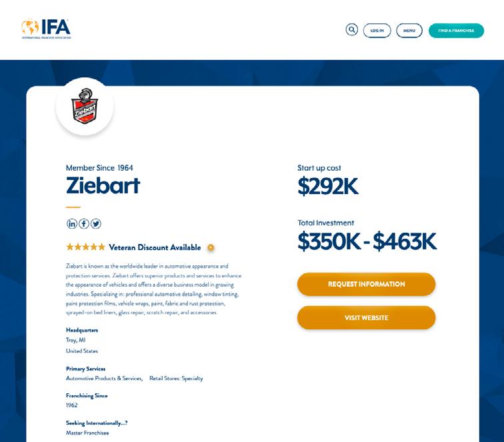Click the Find a Franchise button
Image resolution: width=504 pixels, height=442 pixels.
point(456,31)
